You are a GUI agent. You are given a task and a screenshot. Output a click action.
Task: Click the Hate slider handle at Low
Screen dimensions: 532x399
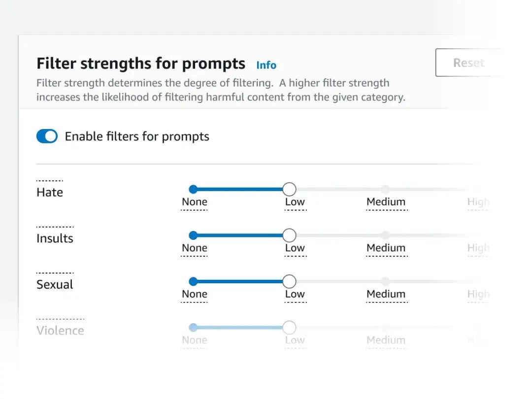[x=289, y=189]
